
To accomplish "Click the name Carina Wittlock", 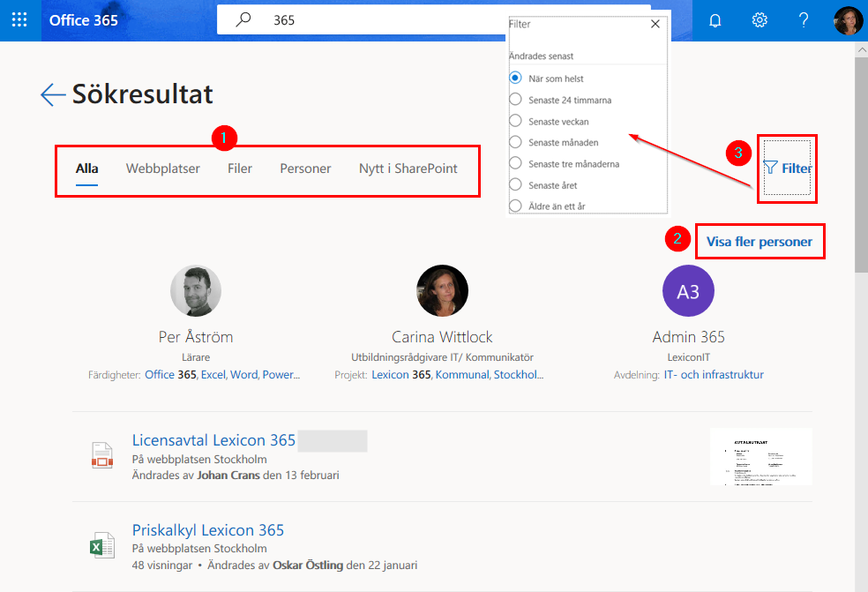I will [x=442, y=337].
